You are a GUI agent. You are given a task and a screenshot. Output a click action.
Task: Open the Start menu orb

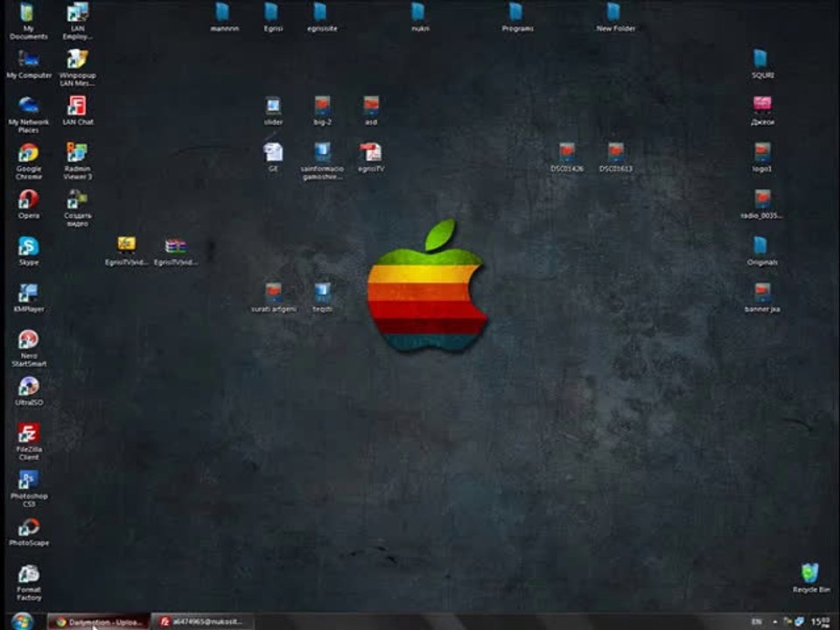(x=22, y=621)
